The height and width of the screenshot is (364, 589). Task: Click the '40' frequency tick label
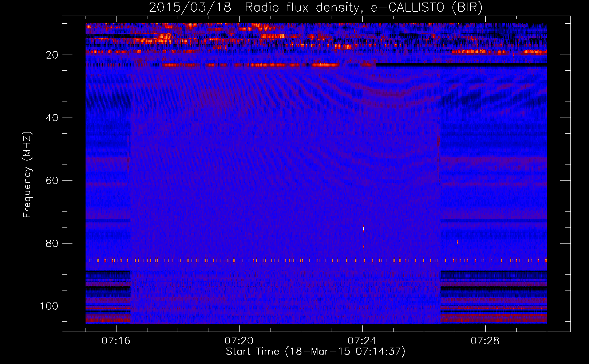coord(52,118)
